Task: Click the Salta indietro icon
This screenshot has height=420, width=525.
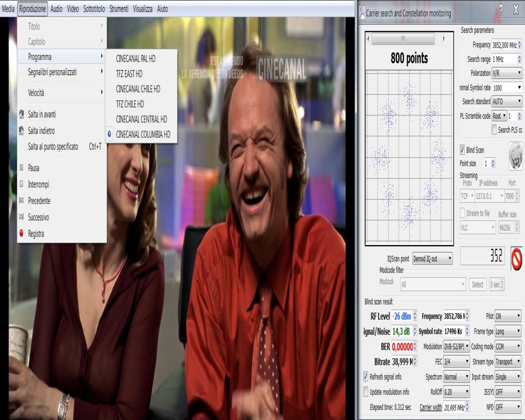Action: 21,130
